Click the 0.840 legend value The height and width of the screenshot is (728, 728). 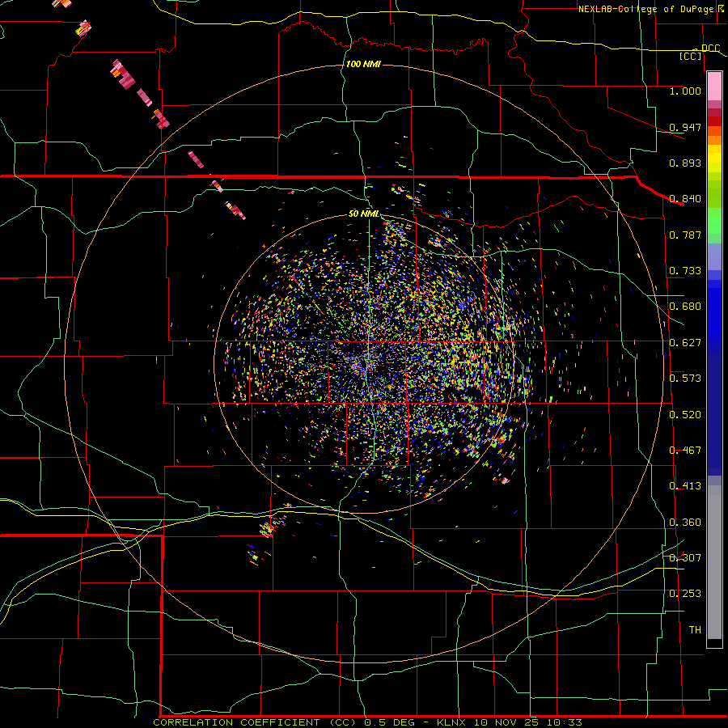coord(685,199)
